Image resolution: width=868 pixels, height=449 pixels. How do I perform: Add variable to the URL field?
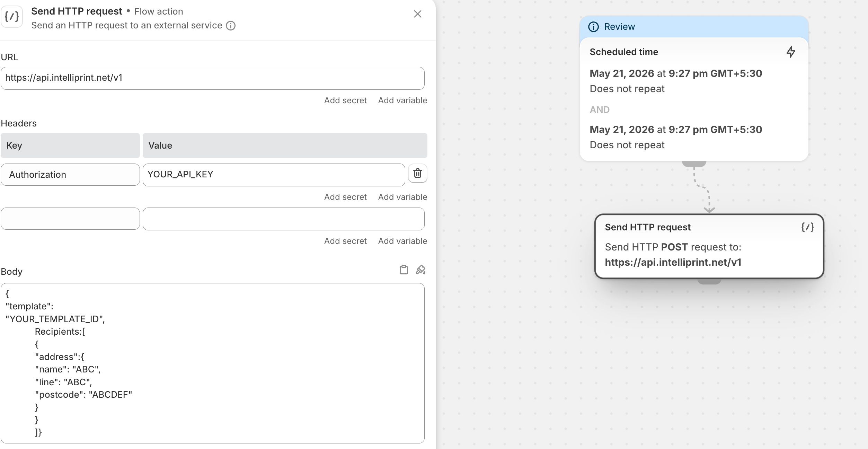coord(402,100)
